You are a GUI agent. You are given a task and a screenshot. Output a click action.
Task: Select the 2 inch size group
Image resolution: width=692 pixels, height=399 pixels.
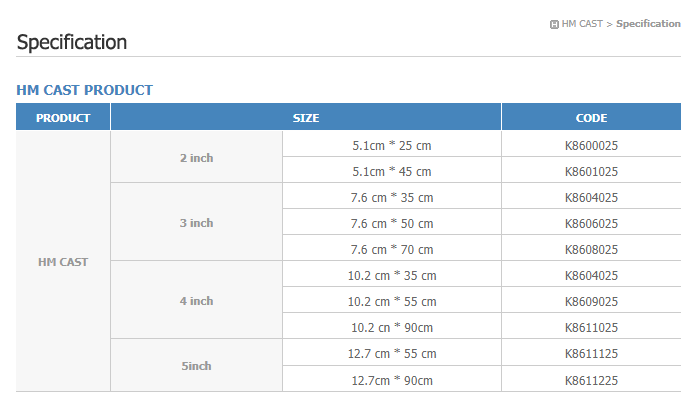pos(196,157)
